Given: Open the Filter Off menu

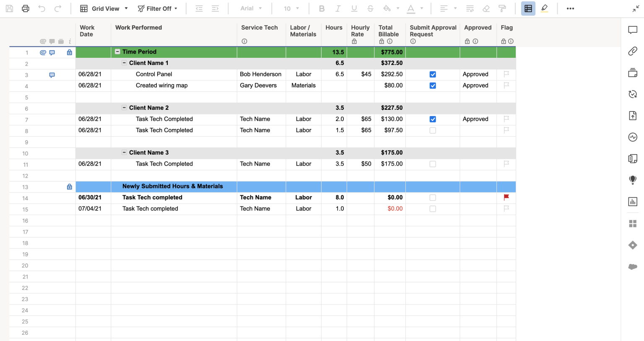Looking at the screenshot, I should click(x=158, y=8).
